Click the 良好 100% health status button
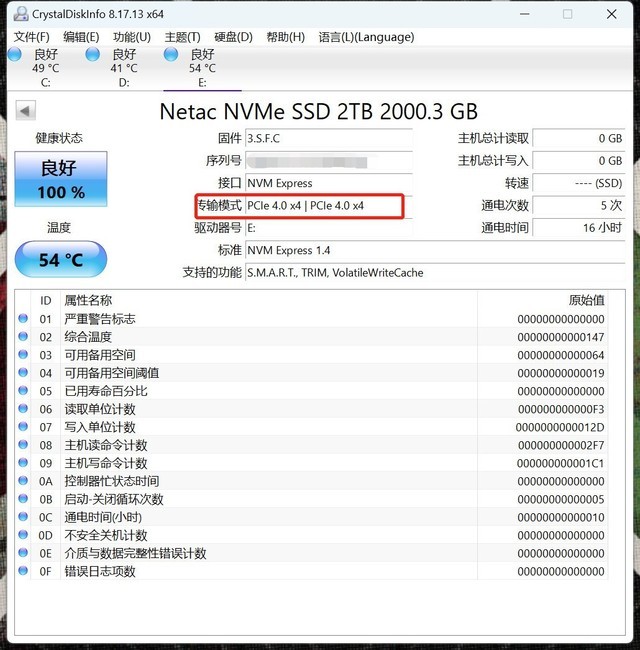This screenshot has height=650, width=640. [61, 179]
